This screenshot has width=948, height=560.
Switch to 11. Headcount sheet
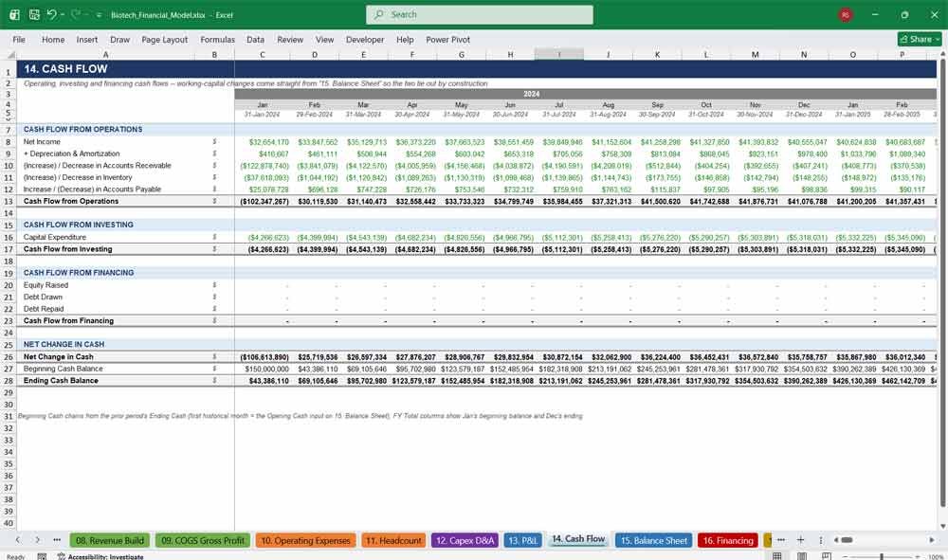pyautogui.click(x=393, y=540)
